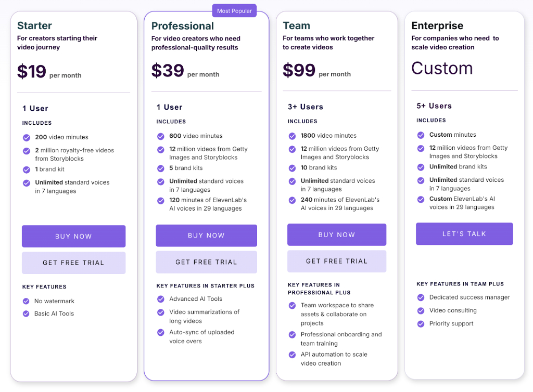
Task: Click the checkmark icon beside 200 video minutes
Action: 27,137
